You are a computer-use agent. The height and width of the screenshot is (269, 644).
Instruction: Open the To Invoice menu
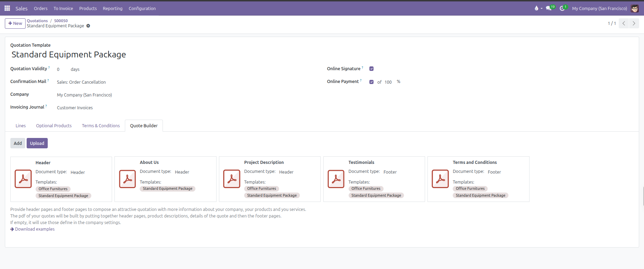coord(63,8)
